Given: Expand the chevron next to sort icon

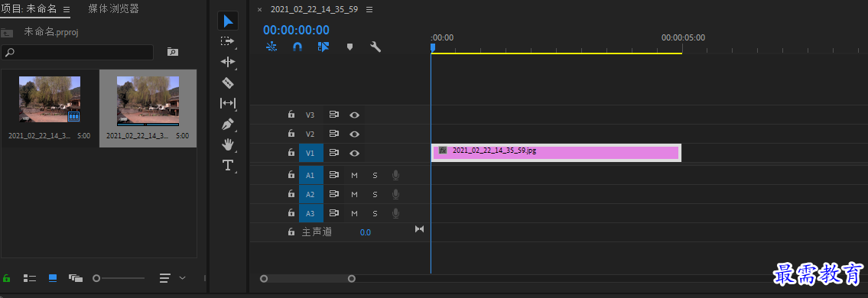Looking at the screenshot, I should point(182,278).
